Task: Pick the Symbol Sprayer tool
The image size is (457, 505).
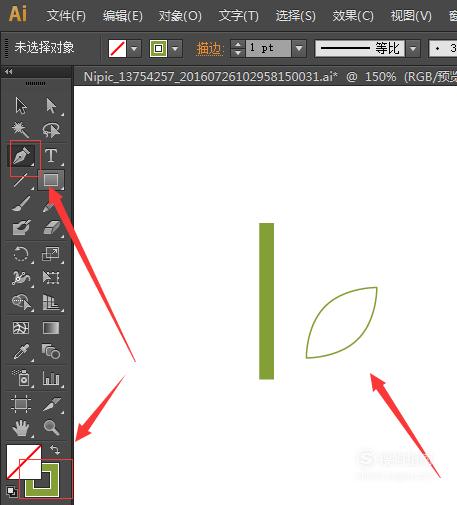Action: point(21,378)
